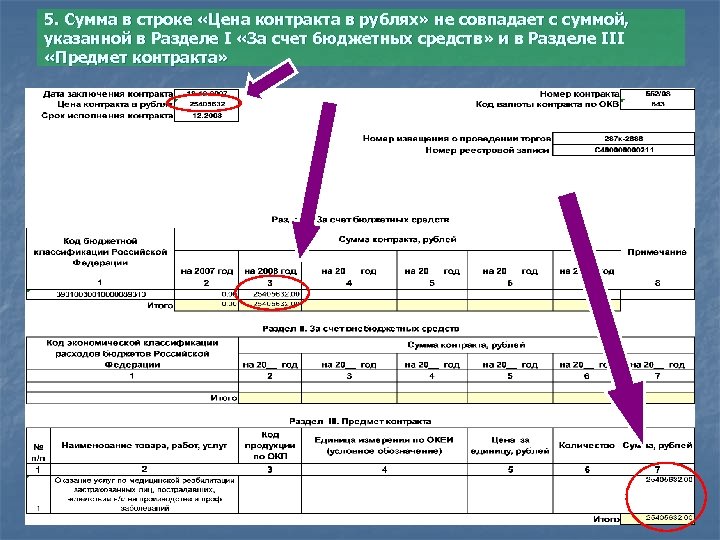Select the "Номер извещения о проведении торгов" value cell
Image resolution: width=720 pixels, height=540 pixels.
coord(623,138)
